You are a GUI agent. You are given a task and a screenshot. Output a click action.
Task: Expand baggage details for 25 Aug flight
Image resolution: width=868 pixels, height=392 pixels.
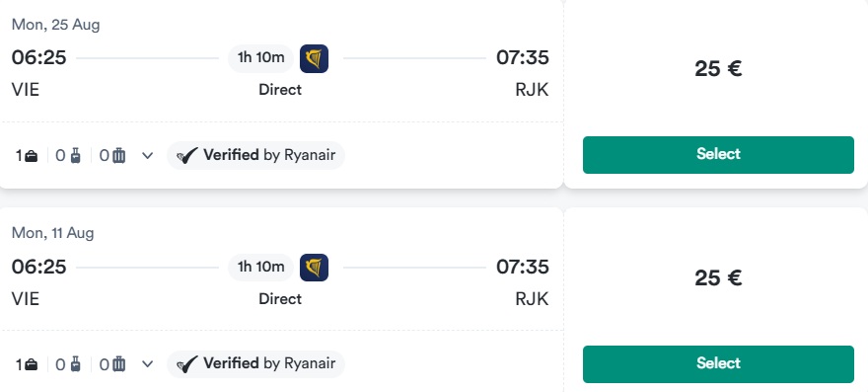point(147,156)
